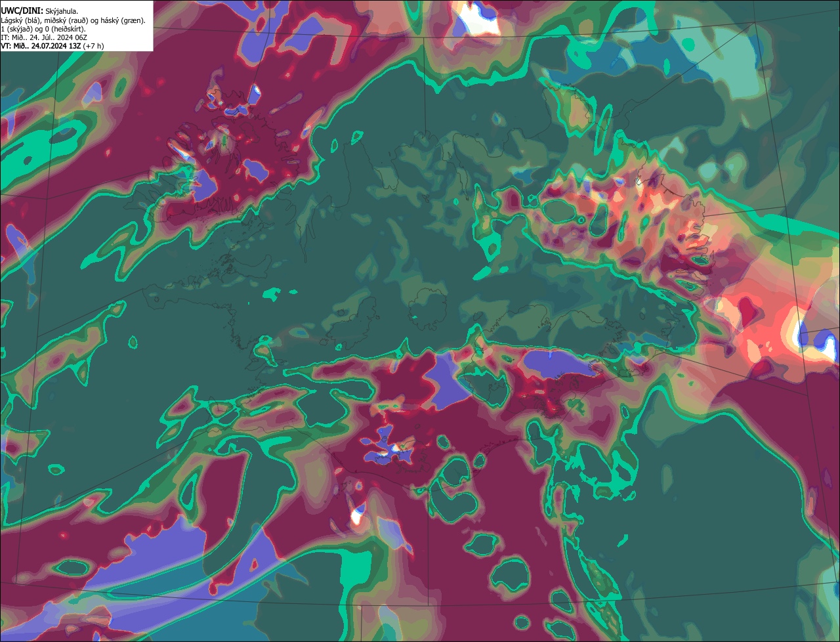Click the 'Lágský (blá), miðský (rauð)' legend line

click(73, 20)
